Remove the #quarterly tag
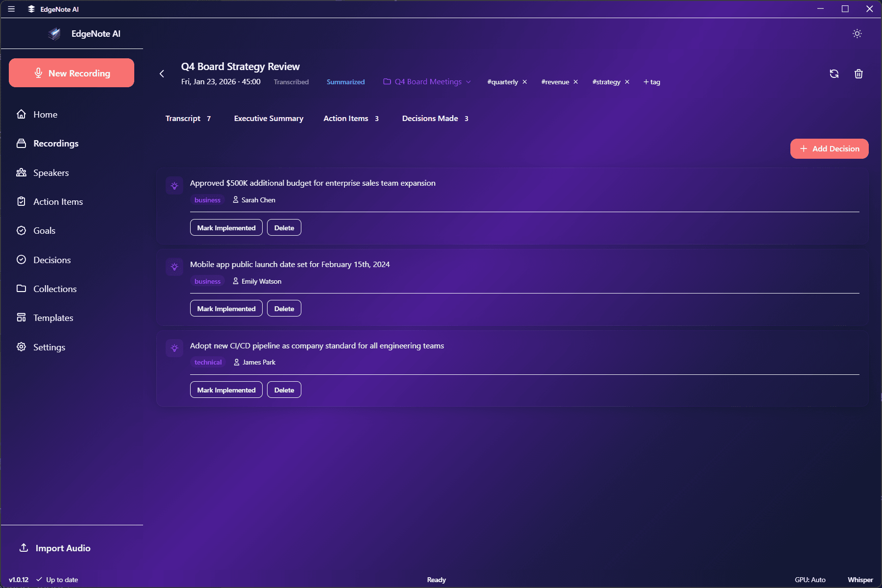The width and height of the screenshot is (882, 588). (x=525, y=82)
